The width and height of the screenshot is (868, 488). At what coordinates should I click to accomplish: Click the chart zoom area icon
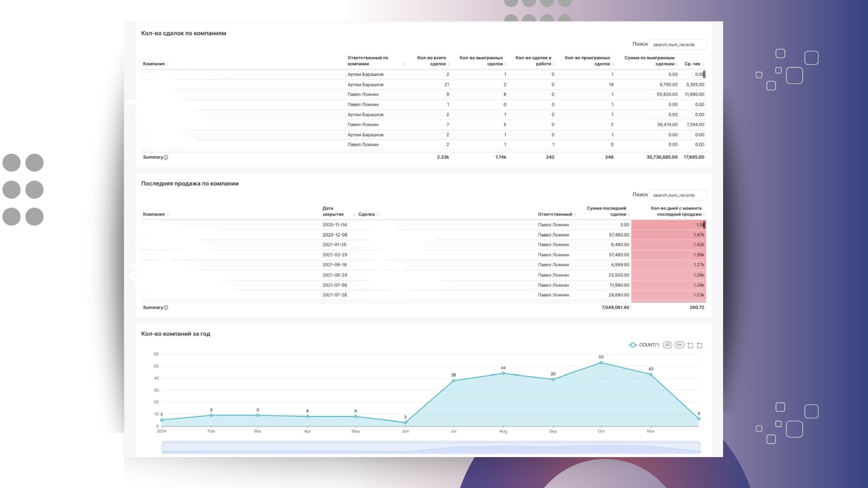(690, 345)
